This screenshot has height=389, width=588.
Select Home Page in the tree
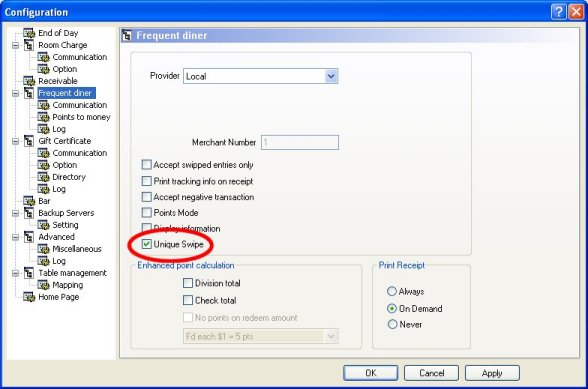(58, 297)
